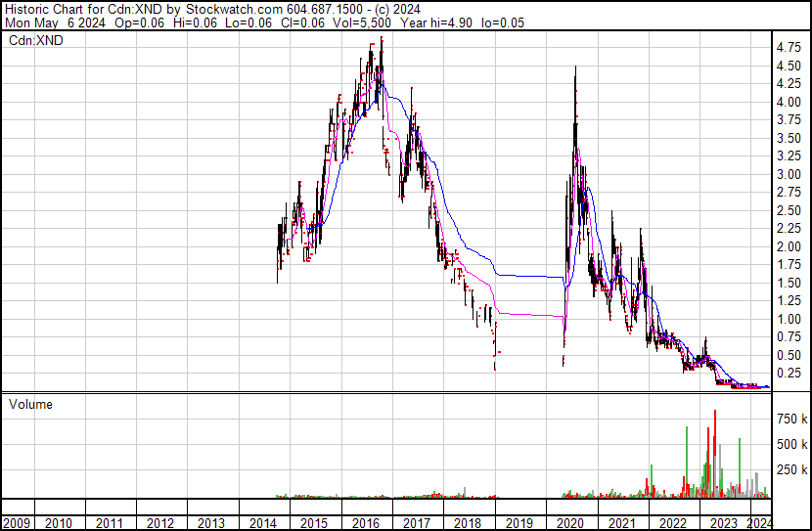Pick the 2013 year label on the axis
The image size is (812, 531).
tap(211, 521)
